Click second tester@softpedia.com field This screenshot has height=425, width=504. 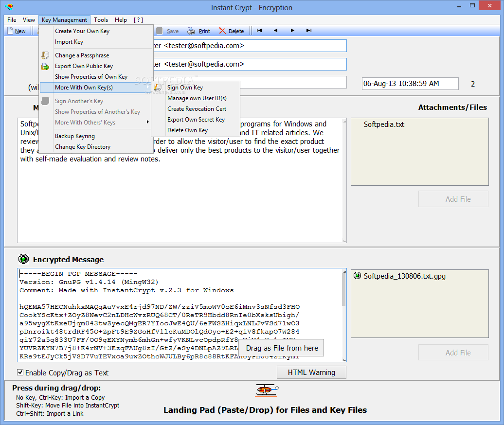pyautogui.click(x=250, y=64)
